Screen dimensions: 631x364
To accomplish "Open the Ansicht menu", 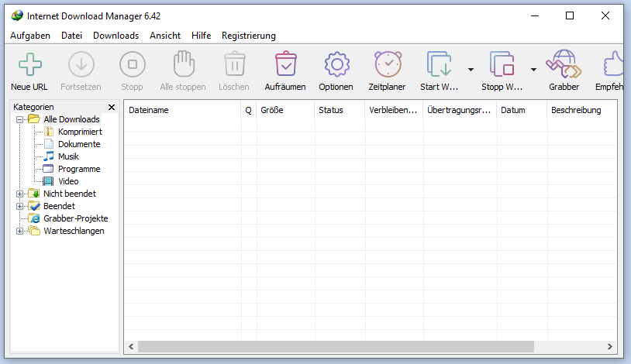I will click(165, 36).
